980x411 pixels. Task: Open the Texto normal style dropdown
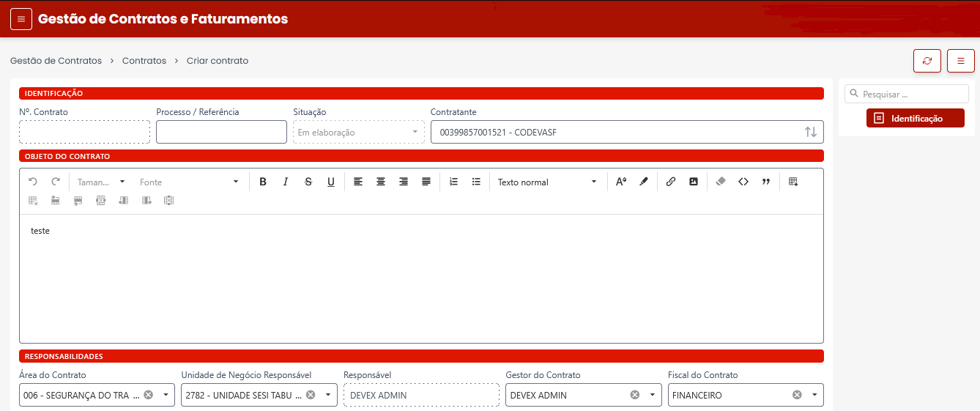547,182
